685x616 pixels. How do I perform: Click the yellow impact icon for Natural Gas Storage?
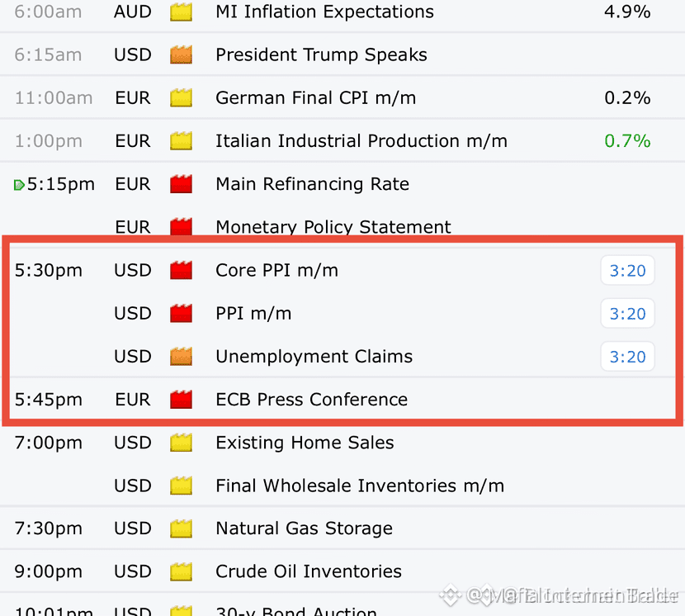click(x=181, y=528)
